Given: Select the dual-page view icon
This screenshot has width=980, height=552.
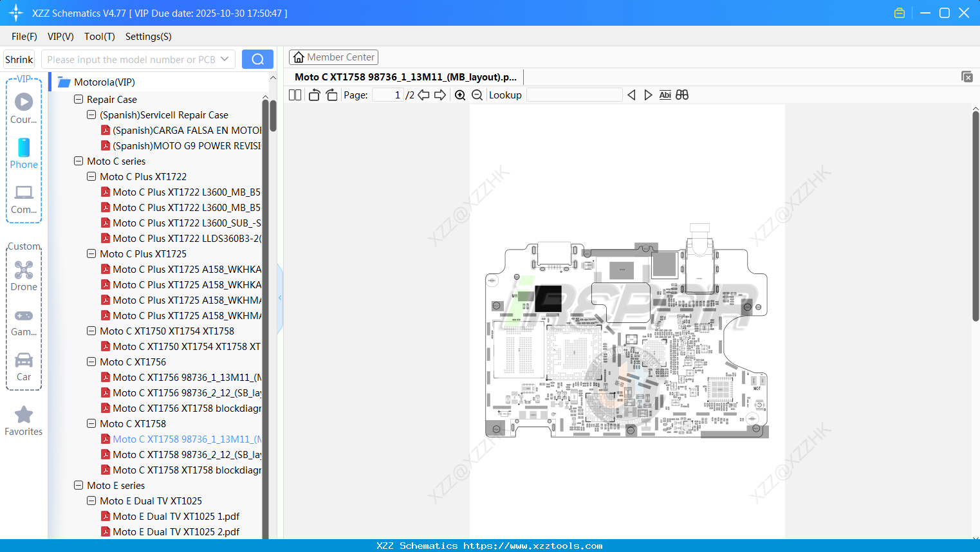Looking at the screenshot, I should pos(294,95).
